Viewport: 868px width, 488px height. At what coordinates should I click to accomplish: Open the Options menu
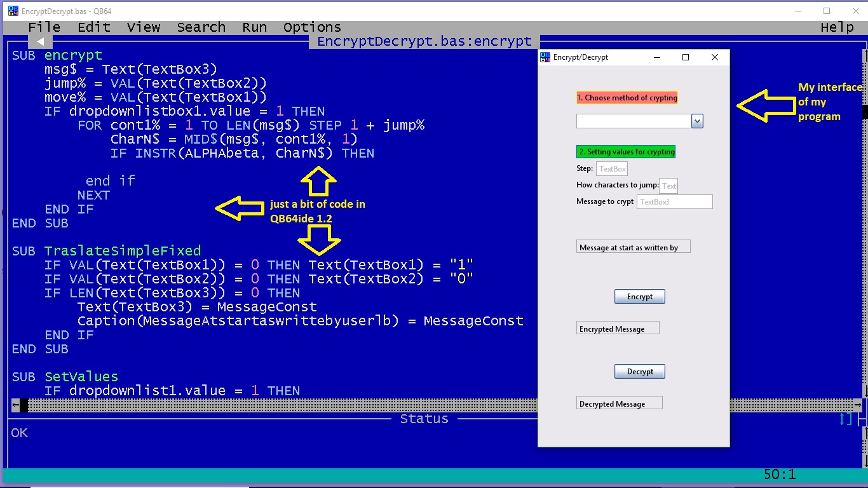point(312,27)
